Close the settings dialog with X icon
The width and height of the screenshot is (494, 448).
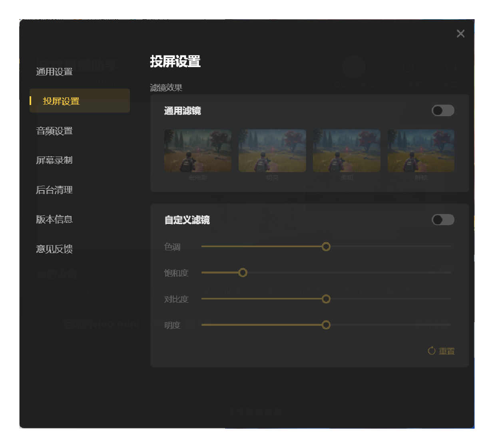(460, 34)
